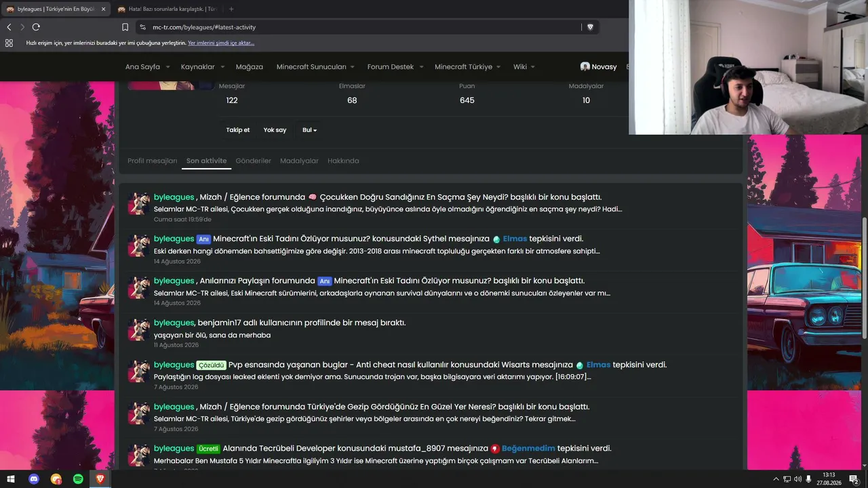Click the microphone icon in system tray
The width and height of the screenshot is (868, 488).
808,479
